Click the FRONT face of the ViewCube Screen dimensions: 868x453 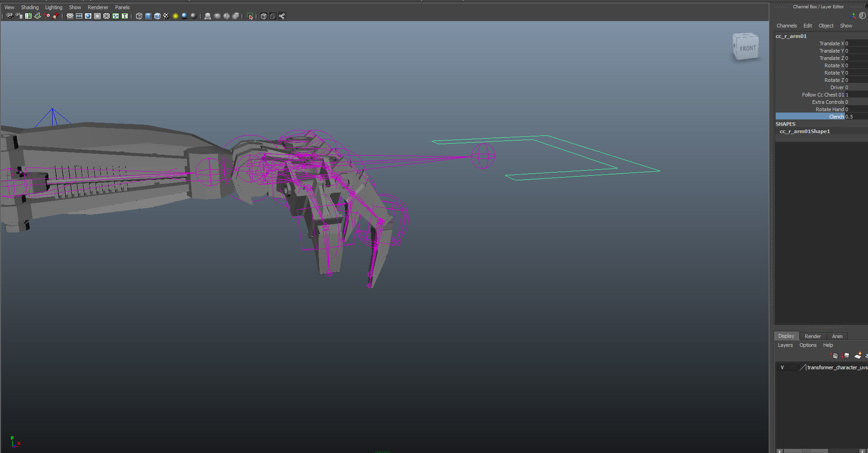click(747, 49)
